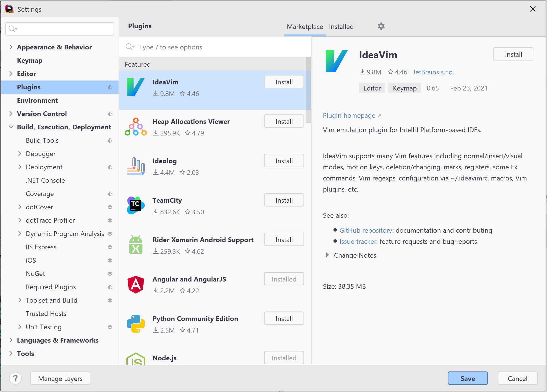Expand the Appearance & Behavior section

tap(11, 47)
